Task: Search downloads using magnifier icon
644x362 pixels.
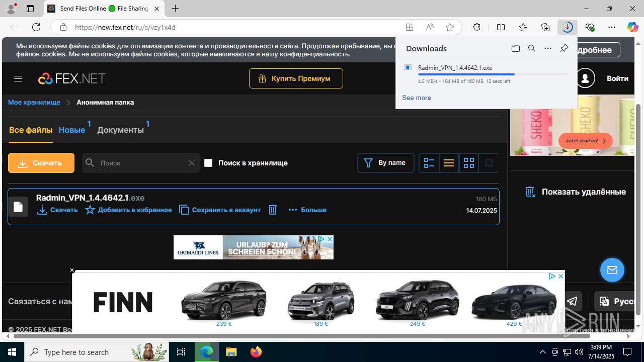Action: coord(531,48)
